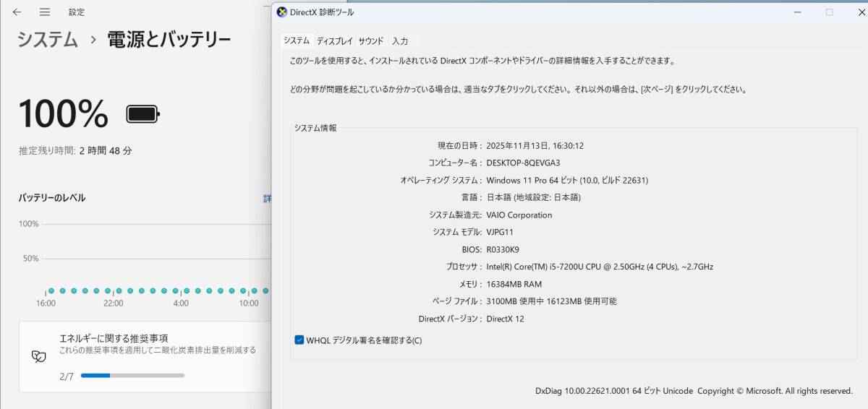The image size is (868, 409).
Task: Open the エネルギーに関する推奨事項 card
Action: [x=145, y=357]
